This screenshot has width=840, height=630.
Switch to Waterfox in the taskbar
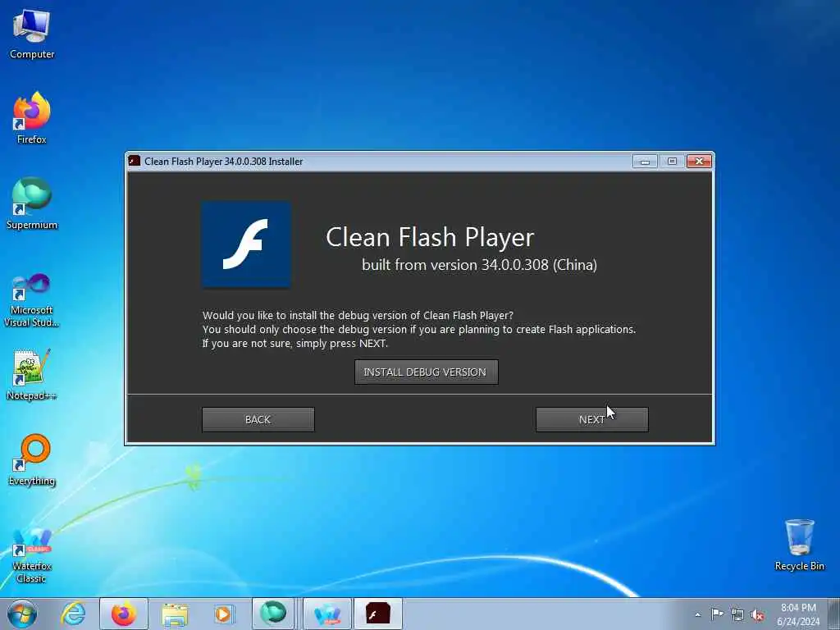[x=327, y=614]
